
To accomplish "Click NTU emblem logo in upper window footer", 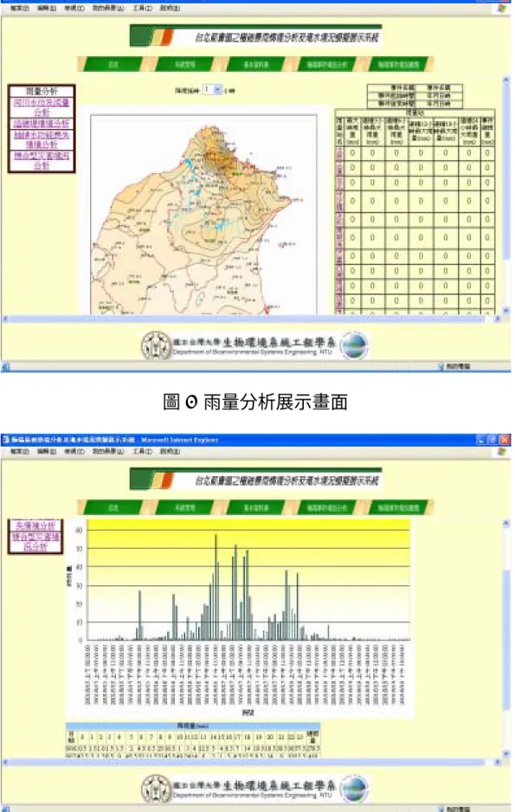I will [157, 345].
